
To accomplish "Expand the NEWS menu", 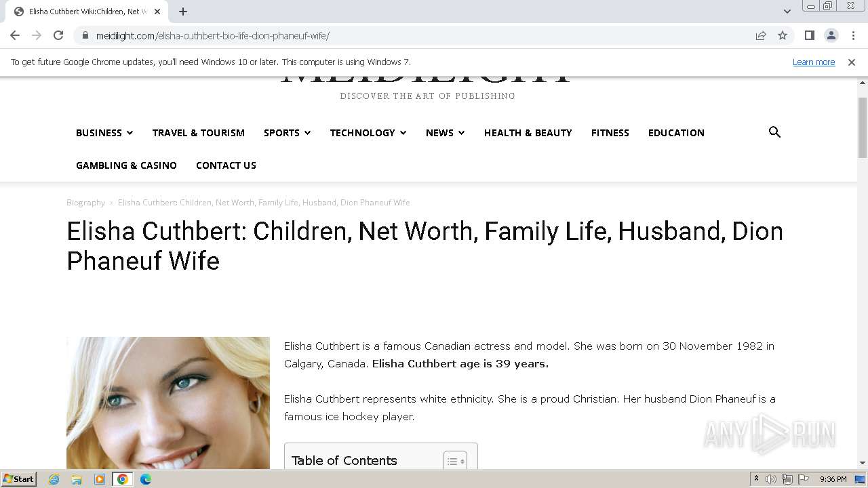I will (445, 133).
